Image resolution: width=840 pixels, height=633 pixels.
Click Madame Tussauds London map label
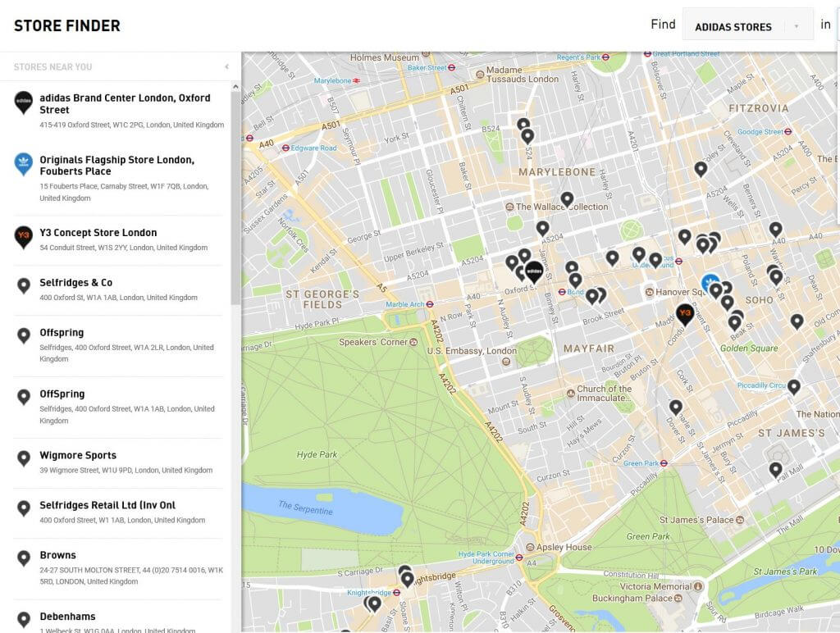523,75
